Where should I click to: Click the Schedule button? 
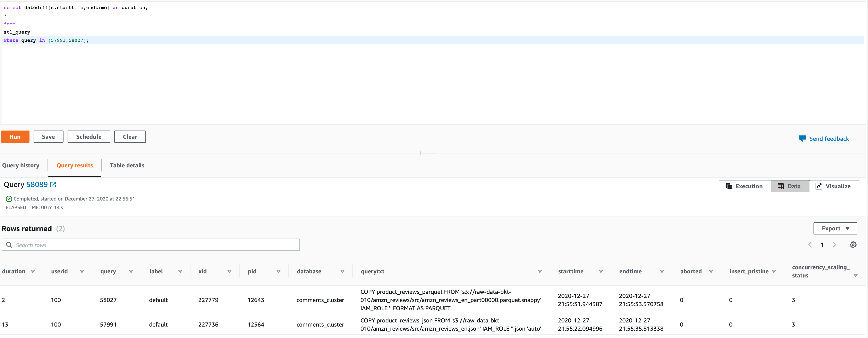tap(89, 137)
